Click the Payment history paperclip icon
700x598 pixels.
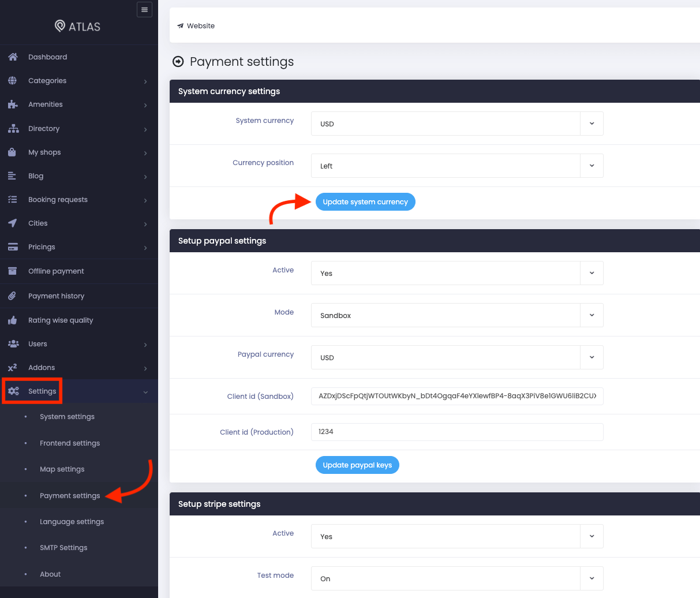coord(12,296)
